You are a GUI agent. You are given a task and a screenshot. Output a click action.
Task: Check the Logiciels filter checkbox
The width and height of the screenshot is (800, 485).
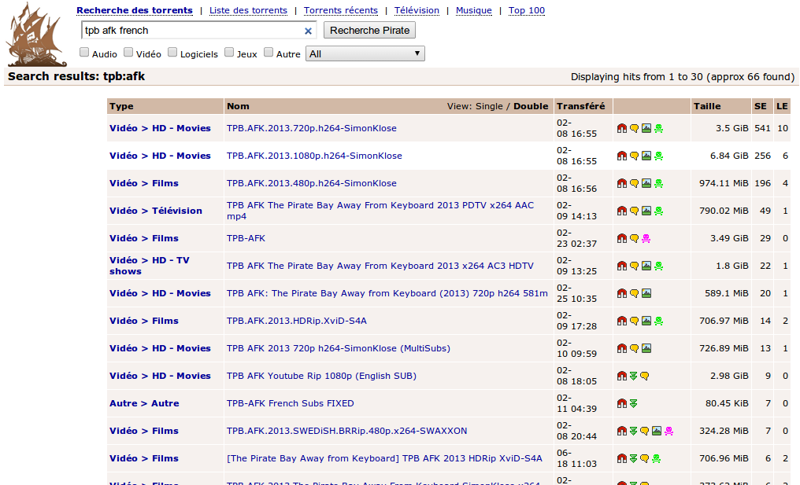(173, 53)
